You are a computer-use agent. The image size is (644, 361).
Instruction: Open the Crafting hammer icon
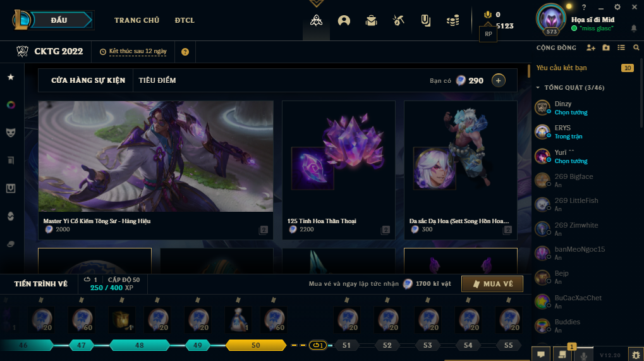(x=398, y=20)
